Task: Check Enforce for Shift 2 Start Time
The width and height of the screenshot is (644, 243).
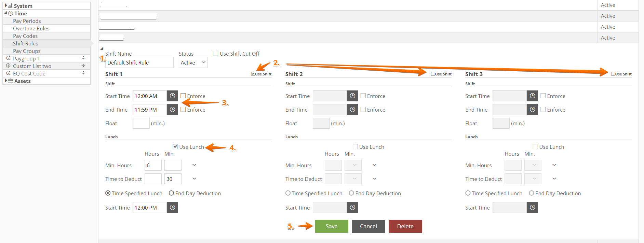Action: [x=363, y=96]
